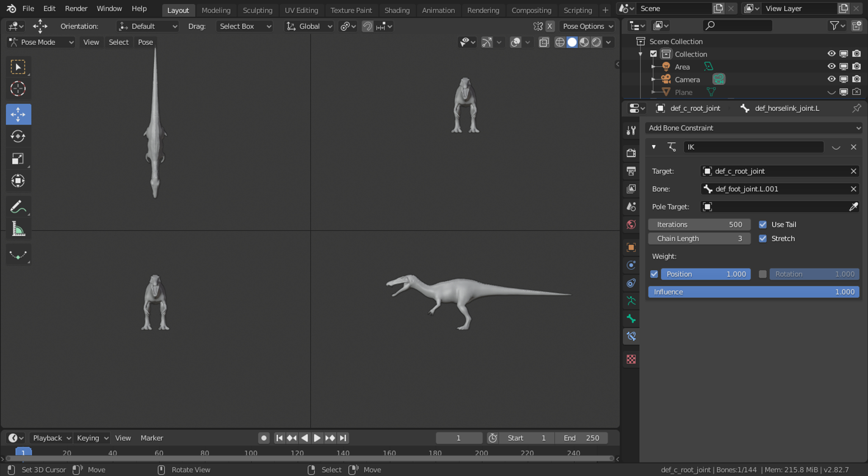Open Pose Mode dropdown

coord(41,42)
